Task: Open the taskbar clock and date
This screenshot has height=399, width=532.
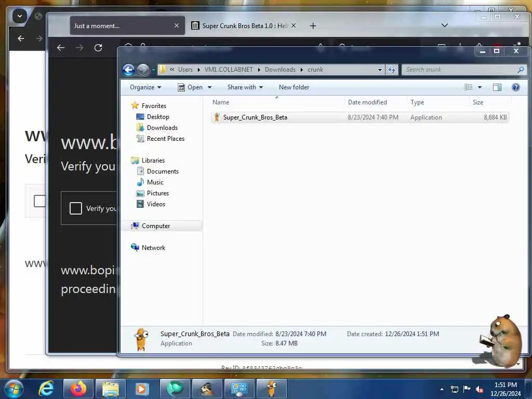Action: click(506, 389)
